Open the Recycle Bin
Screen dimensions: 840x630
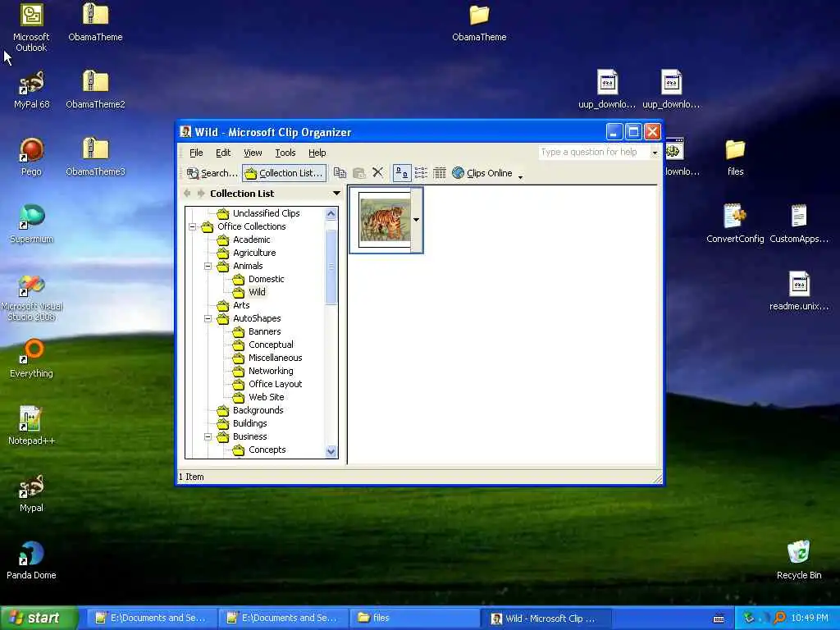pos(799,560)
